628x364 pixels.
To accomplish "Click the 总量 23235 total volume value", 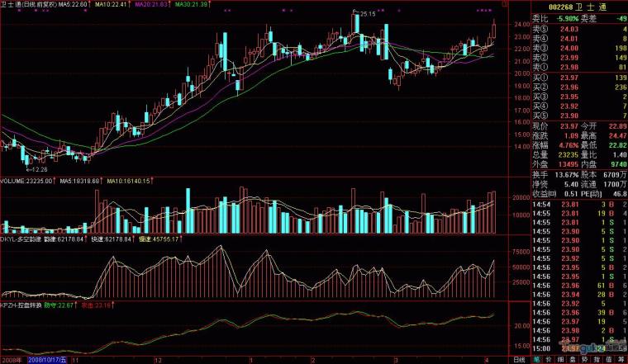I will tap(568, 155).
